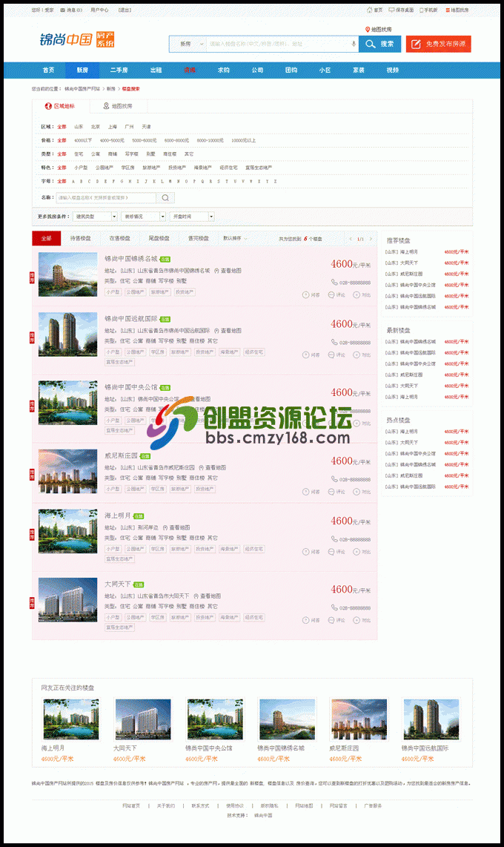Select the 尾盘楼盘 tab

coord(159,238)
